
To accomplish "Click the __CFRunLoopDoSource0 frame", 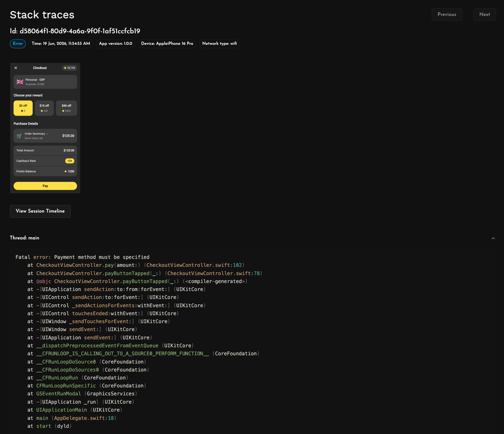I will click(x=87, y=362).
